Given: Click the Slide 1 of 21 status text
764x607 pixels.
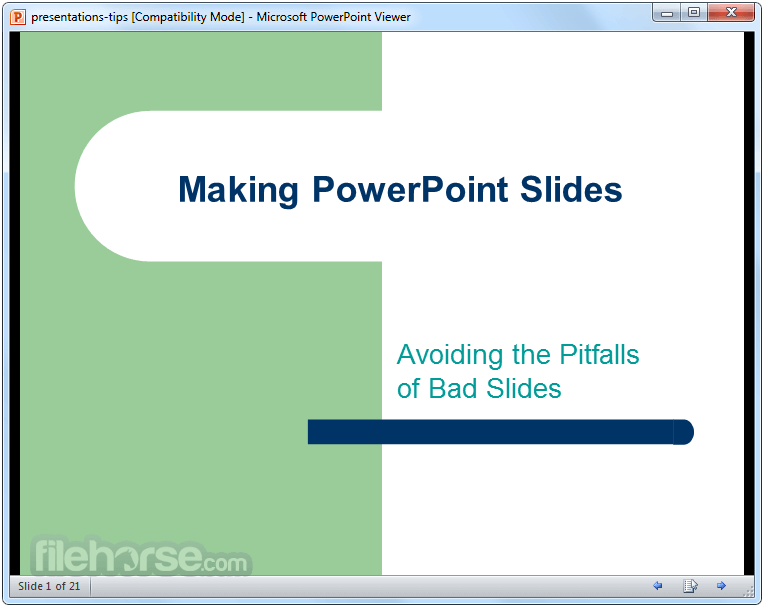Looking at the screenshot, I should [49, 586].
